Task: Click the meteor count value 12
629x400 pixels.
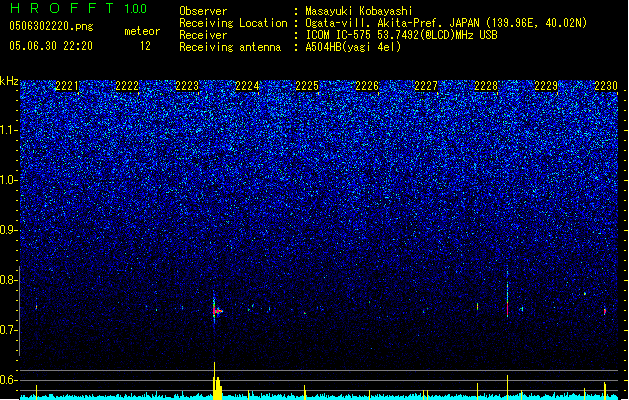Action: 145,46
